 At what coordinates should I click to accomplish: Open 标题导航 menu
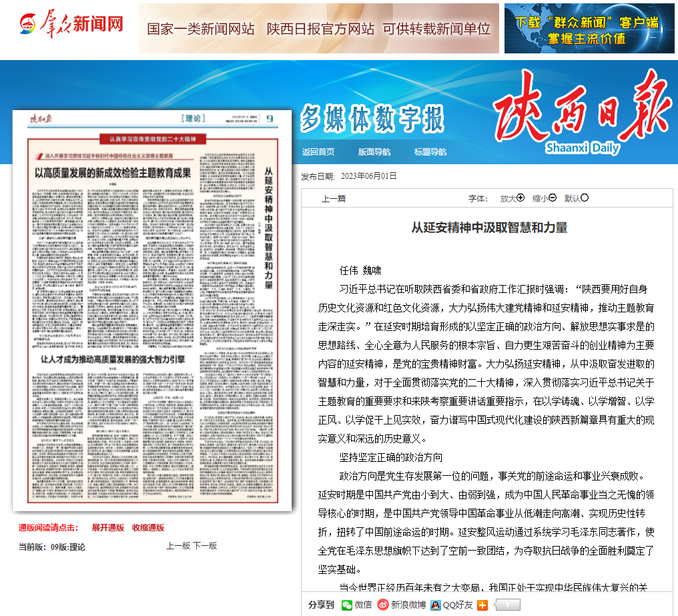(x=430, y=152)
